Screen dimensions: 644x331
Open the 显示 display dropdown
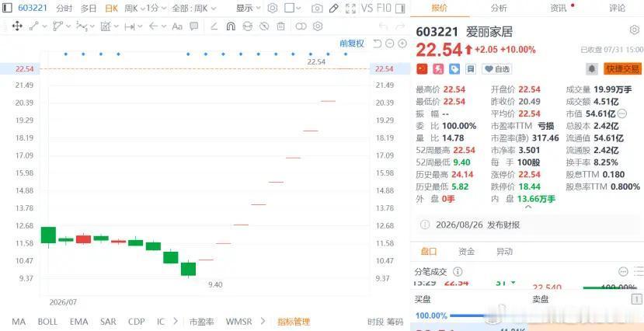pyautogui.click(x=248, y=9)
